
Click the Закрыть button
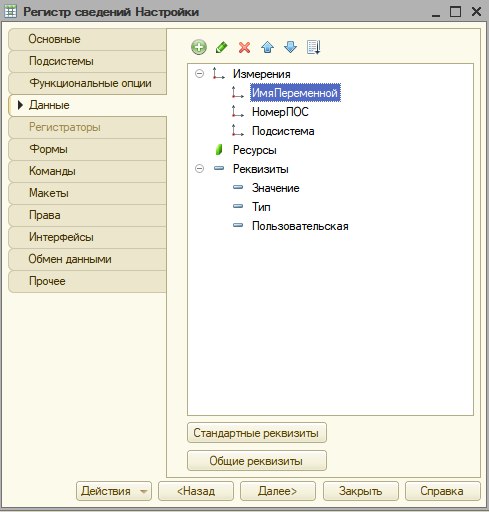point(360,491)
